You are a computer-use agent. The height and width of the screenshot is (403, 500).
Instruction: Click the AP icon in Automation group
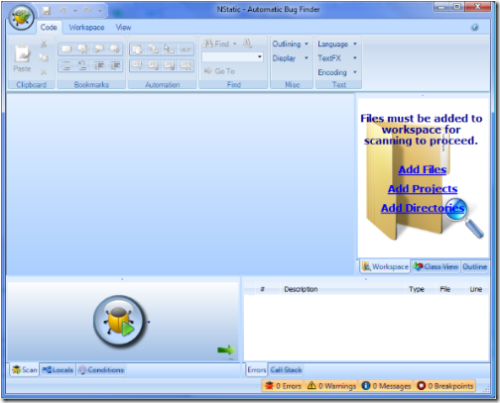point(186,50)
